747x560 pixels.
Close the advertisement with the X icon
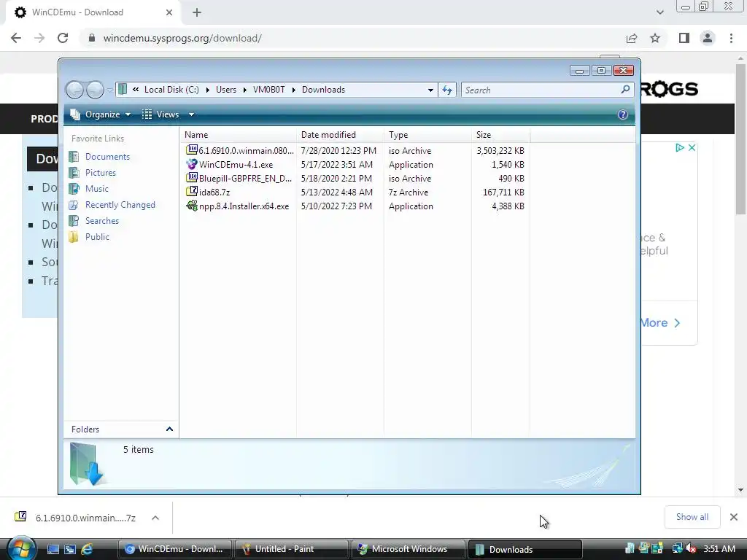pos(692,147)
